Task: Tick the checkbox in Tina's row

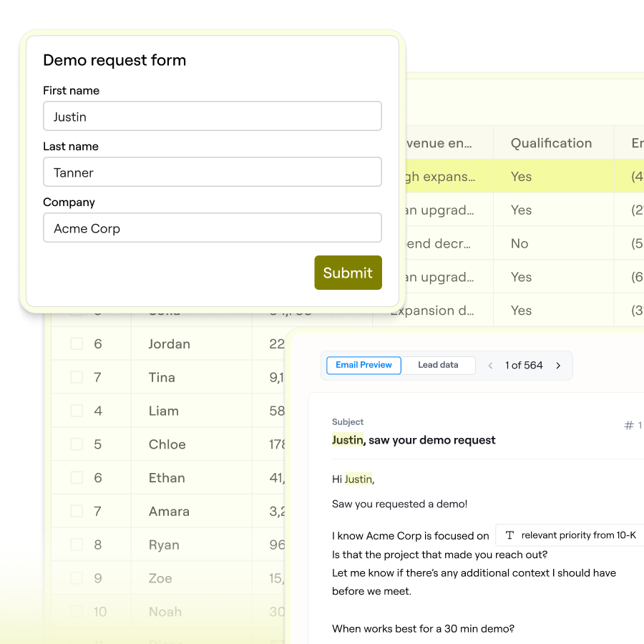Action: [x=77, y=377]
